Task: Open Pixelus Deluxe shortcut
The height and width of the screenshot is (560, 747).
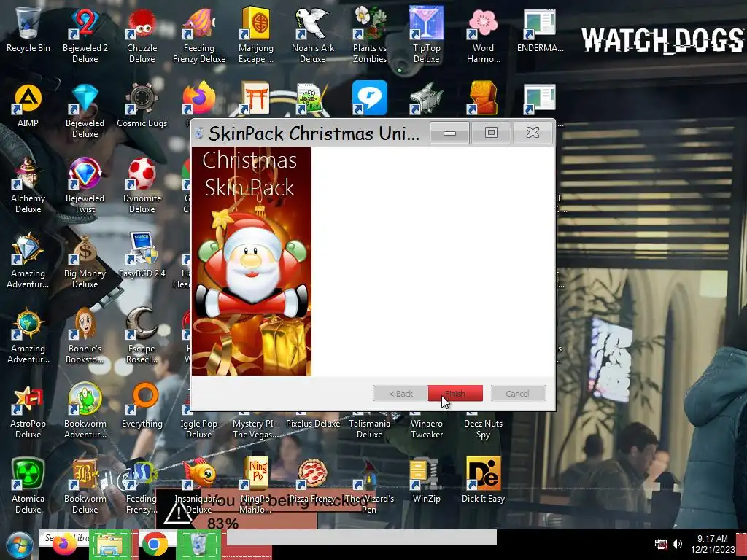Action: pyautogui.click(x=313, y=423)
